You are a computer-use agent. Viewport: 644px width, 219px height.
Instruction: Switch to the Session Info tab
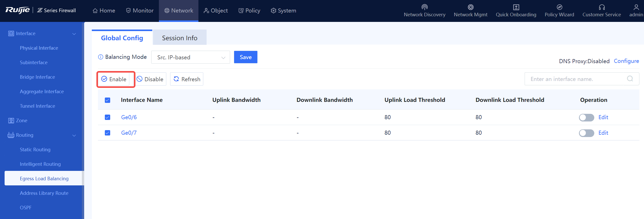180,38
